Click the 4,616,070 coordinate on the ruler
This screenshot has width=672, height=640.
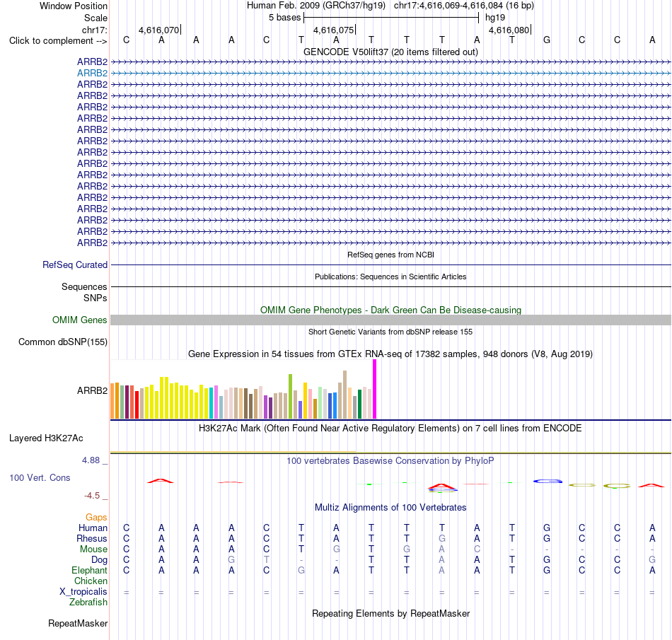[159, 30]
